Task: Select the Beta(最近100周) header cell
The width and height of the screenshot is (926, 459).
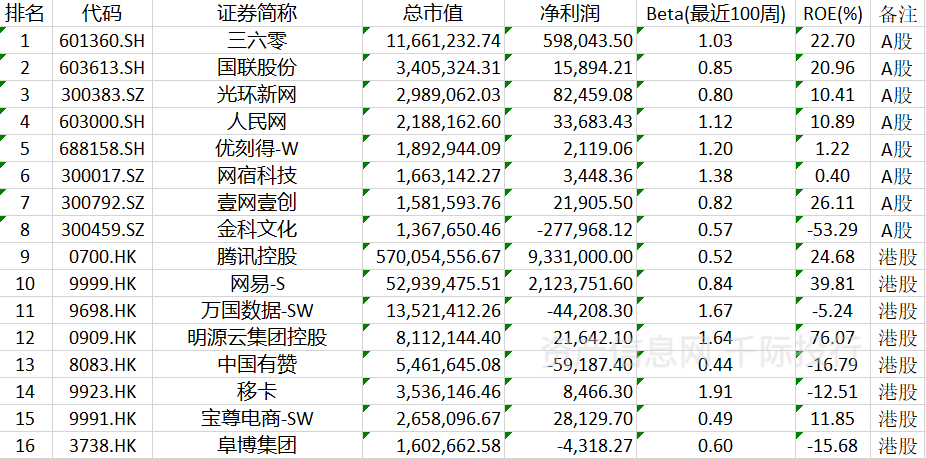Action: click(716, 14)
